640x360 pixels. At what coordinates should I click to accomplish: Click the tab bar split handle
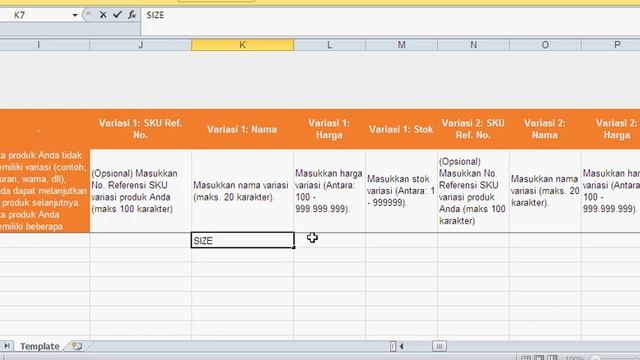point(393,347)
